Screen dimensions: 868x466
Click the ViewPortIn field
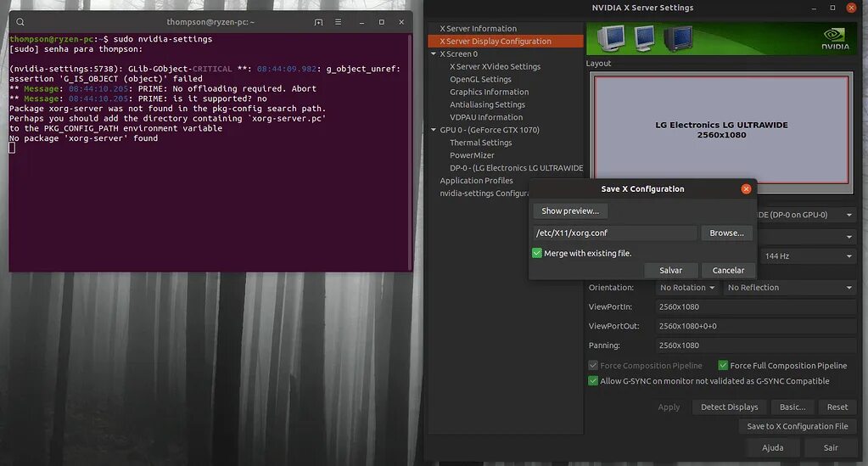(x=756, y=307)
